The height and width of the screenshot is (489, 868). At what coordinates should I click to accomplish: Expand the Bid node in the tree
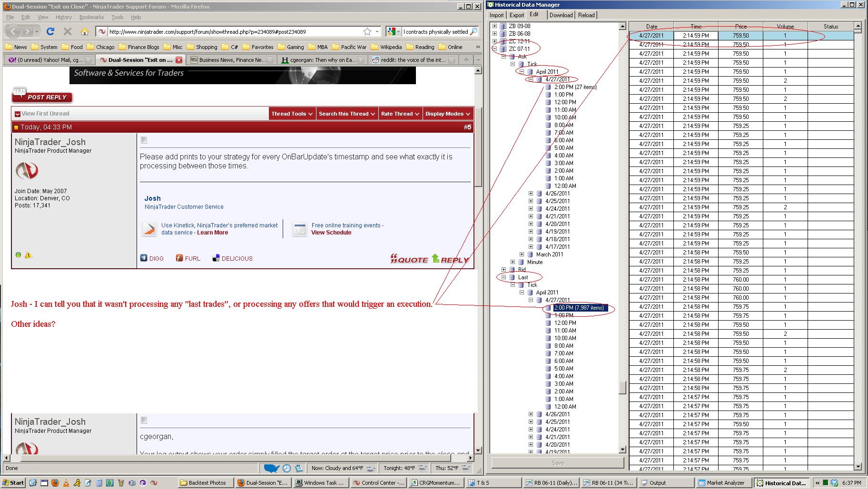coord(503,270)
